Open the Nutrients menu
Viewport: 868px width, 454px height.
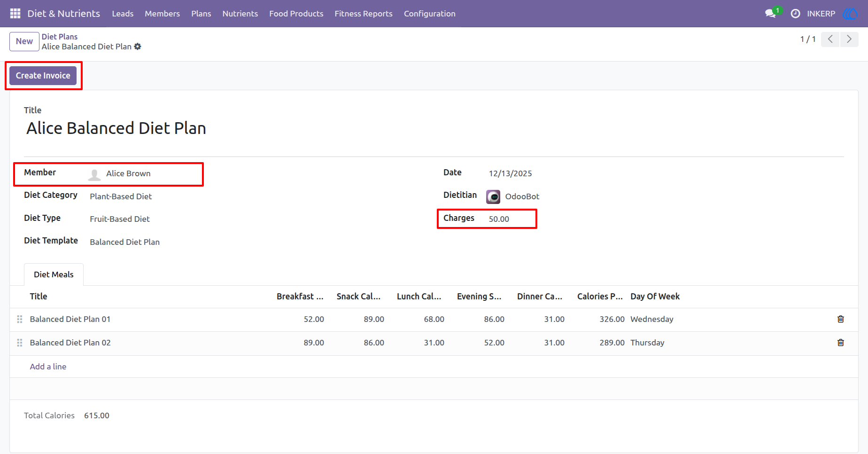pos(240,14)
